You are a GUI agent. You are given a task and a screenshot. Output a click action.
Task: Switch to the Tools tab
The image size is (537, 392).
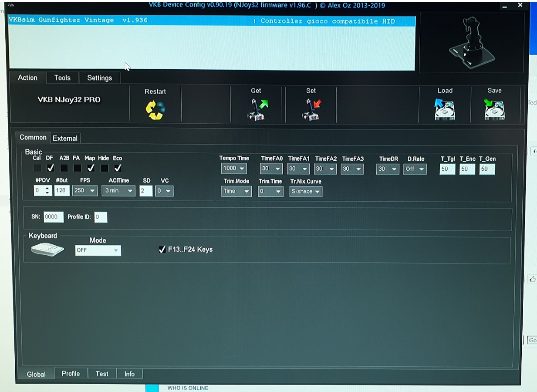(62, 78)
